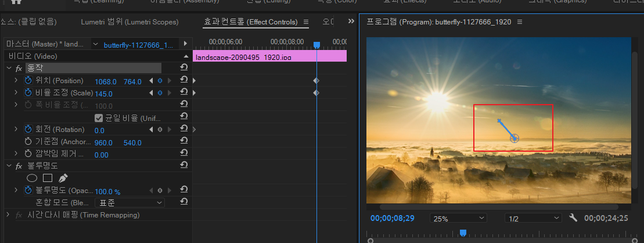Reset the Position parameter
This screenshot has height=243, width=644.
coord(184,80)
